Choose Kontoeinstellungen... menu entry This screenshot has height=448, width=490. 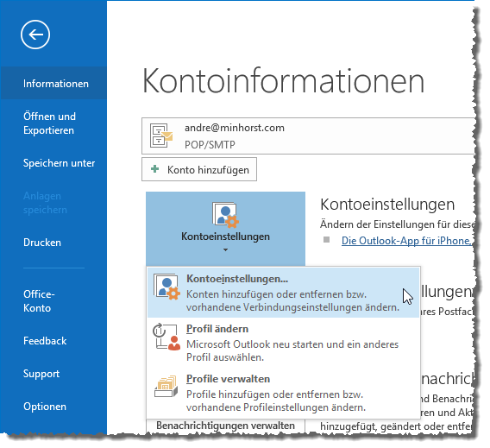(x=283, y=293)
